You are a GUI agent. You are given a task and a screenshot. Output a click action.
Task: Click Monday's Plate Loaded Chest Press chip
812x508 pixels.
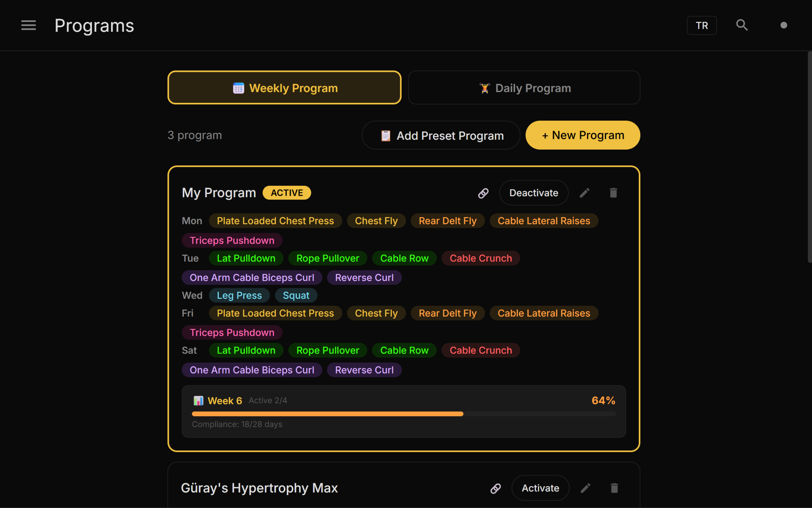[x=275, y=221]
